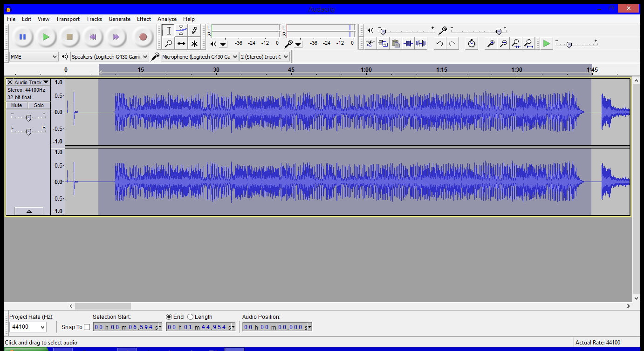The image size is (644, 351).
Task: Open the Project Rate 44100 dropdown
Action: (x=28, y=327)
